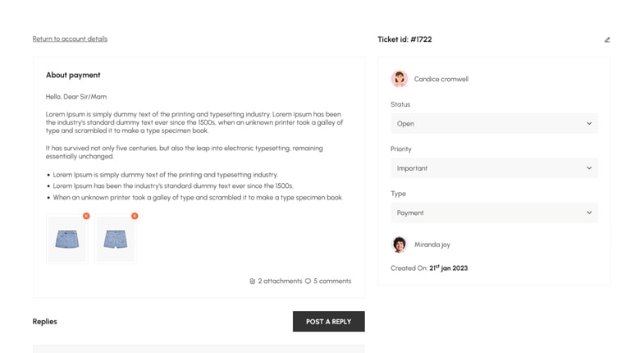
Task: Click the 5 comments label
Action: (x=332, y=281)
